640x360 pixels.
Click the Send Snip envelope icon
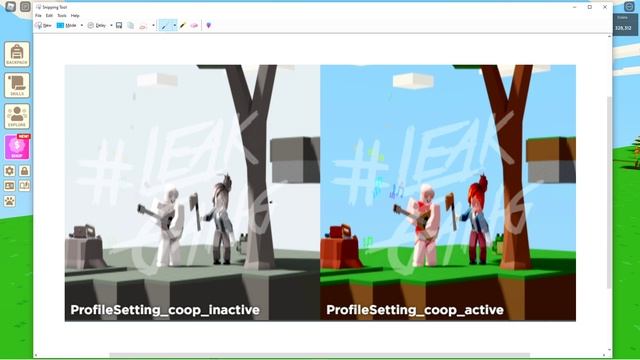pos(143,26)
